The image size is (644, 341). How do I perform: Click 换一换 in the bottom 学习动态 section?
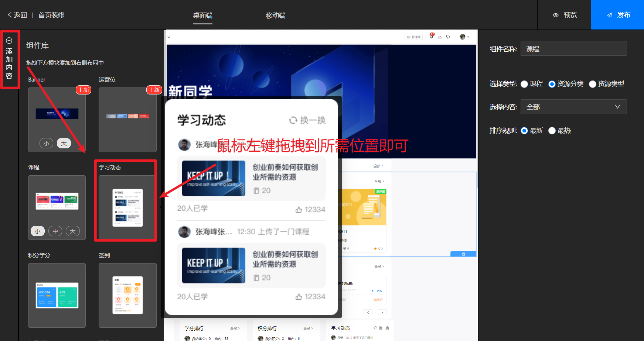(x=381, y=328)
